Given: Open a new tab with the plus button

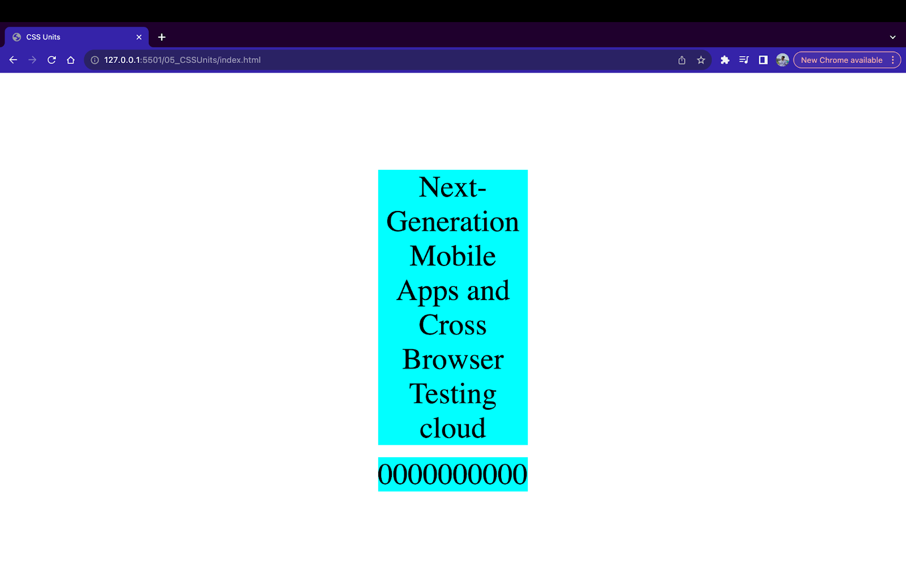Looking at the screenshot, I should [x=162, y=37].
